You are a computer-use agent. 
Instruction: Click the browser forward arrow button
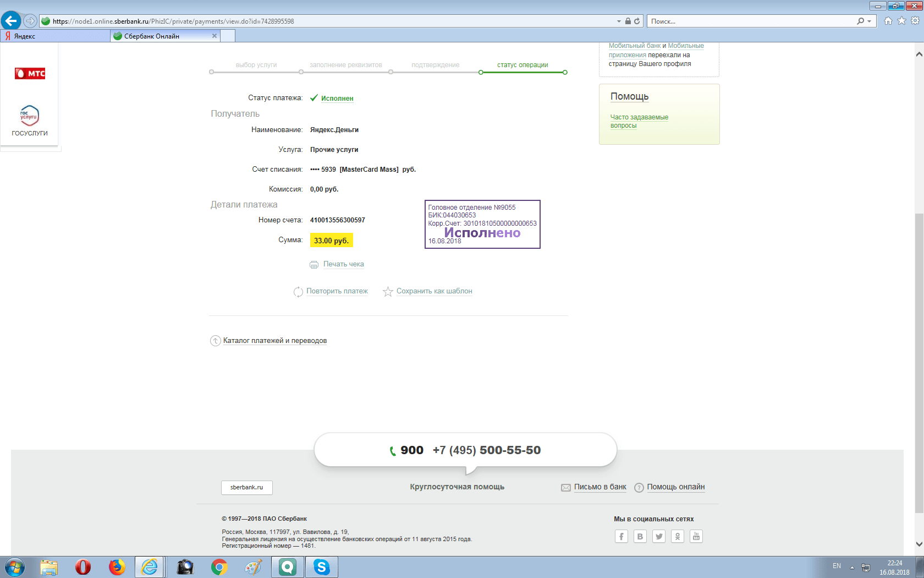30,21
